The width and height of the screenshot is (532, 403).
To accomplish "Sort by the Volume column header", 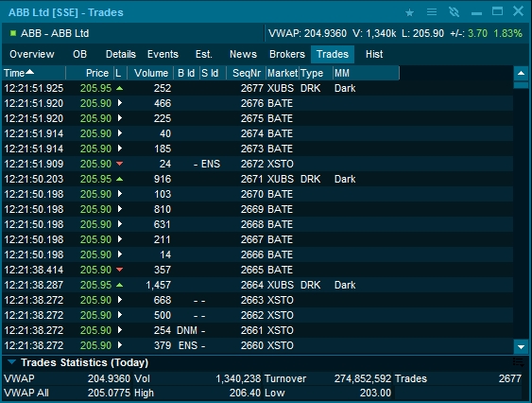I will coord(150,73).
